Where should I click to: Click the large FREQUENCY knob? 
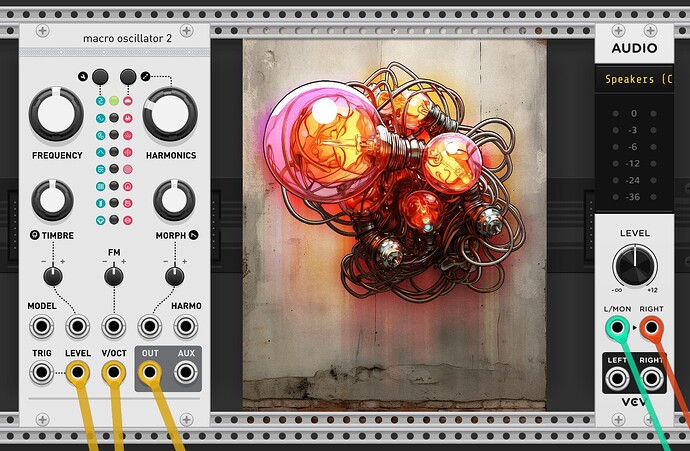click(x=56, y=115)
